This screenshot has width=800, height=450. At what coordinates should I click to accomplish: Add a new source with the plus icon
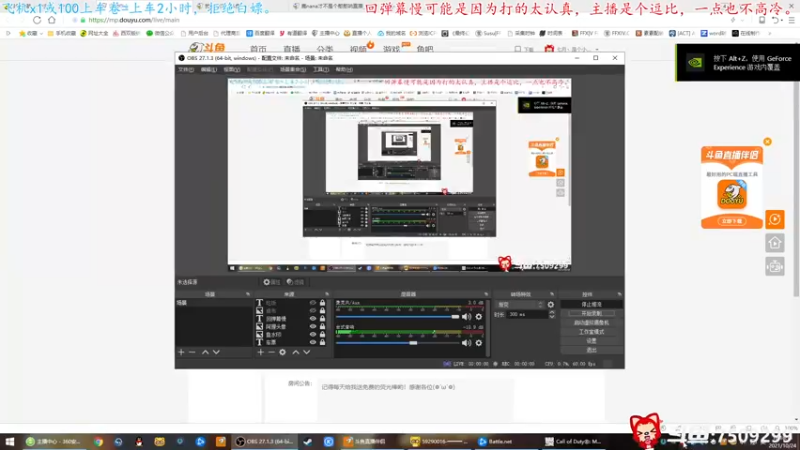[260, 352]
